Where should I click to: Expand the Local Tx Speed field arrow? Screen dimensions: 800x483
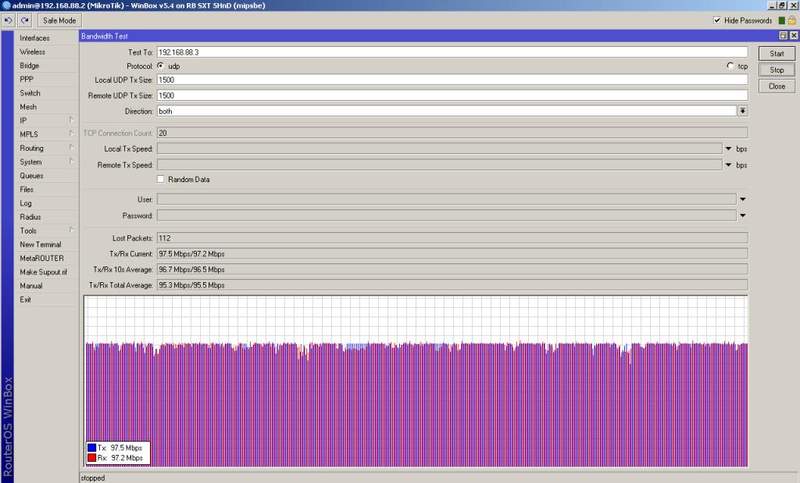729,148
